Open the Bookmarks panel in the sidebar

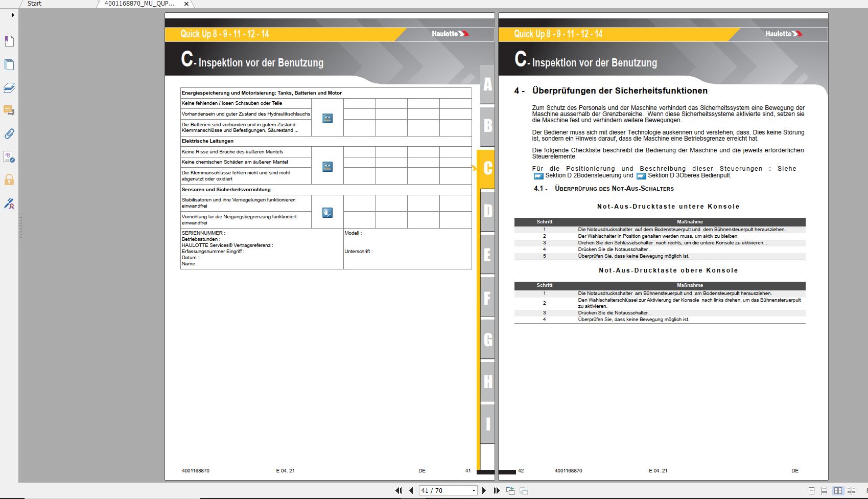pyautogui.click(x=9, y=41)
